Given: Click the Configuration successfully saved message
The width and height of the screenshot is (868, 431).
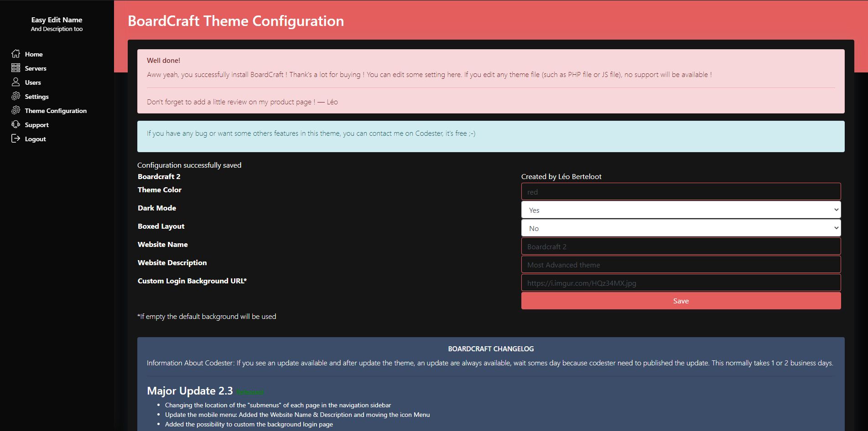Looking at the screenshot, I should click(x=189, y=165).
